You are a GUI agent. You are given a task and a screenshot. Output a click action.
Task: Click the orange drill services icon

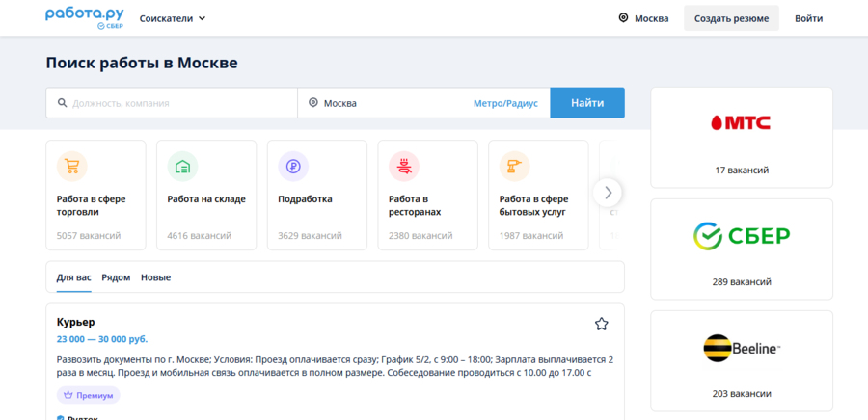pos(515,167)
